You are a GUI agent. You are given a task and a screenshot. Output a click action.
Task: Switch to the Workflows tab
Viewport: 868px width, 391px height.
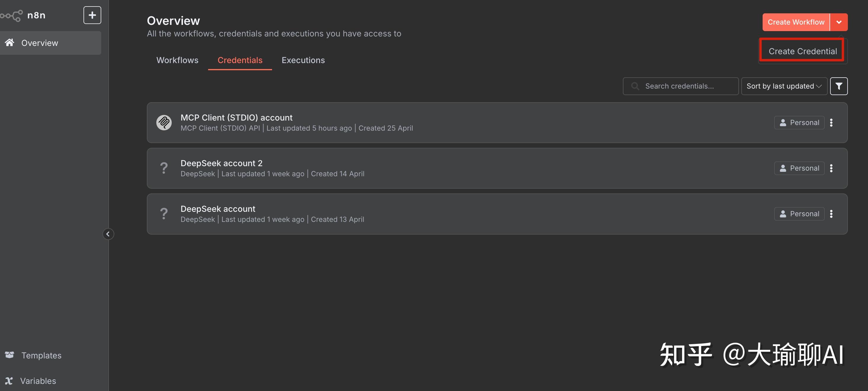pyautogui.click(x=177, y=60)
